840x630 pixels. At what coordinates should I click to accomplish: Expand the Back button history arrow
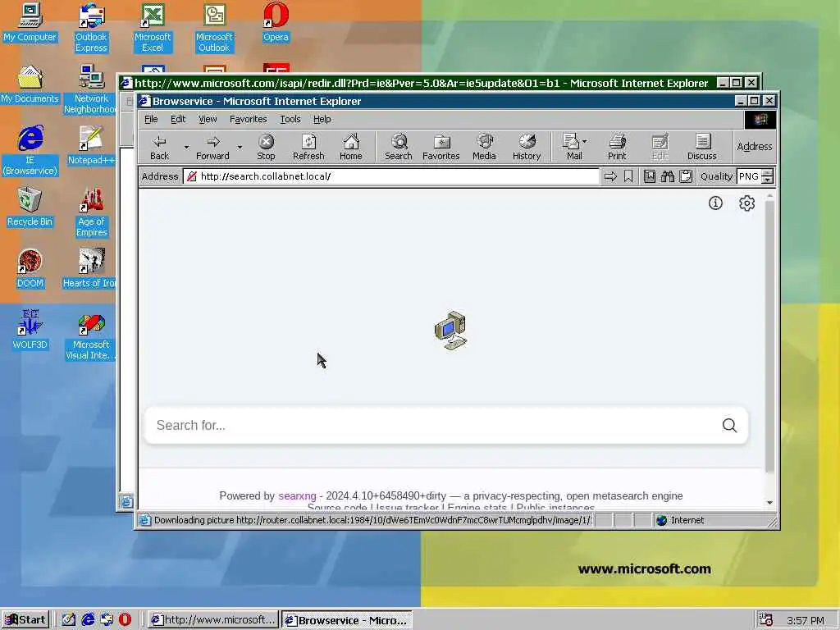[x=186, y=148]
